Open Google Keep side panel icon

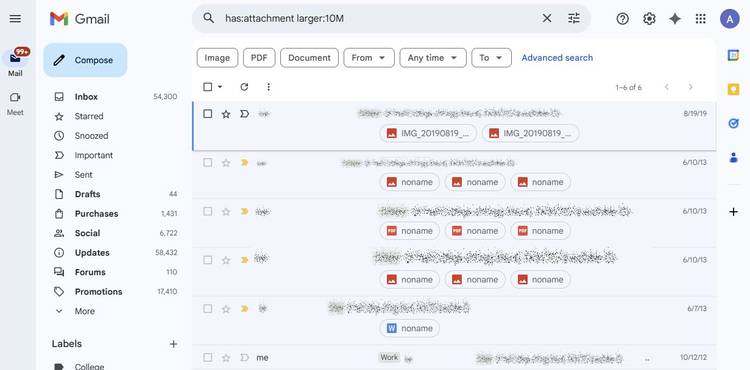733,89
